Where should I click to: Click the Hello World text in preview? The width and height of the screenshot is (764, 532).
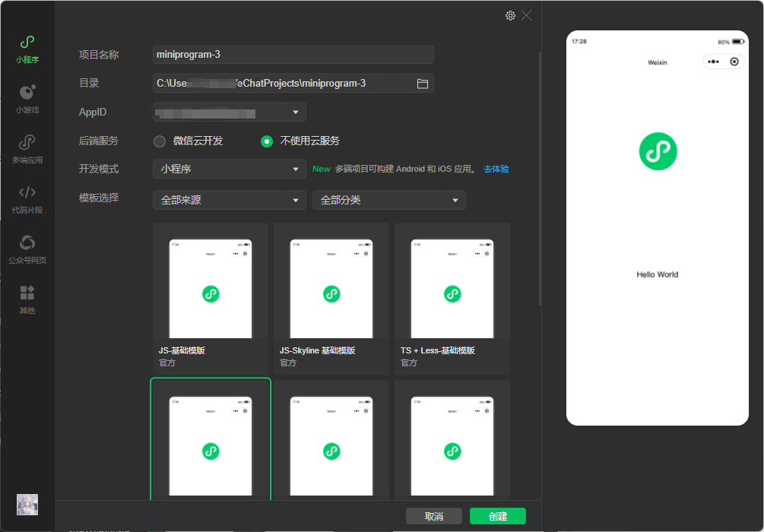(658, 275)
